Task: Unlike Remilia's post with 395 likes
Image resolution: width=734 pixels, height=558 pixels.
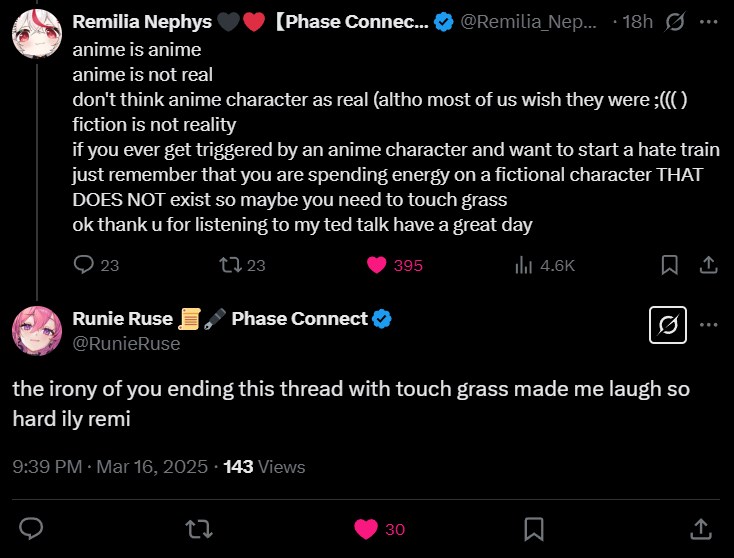Action: coord(377,265)
